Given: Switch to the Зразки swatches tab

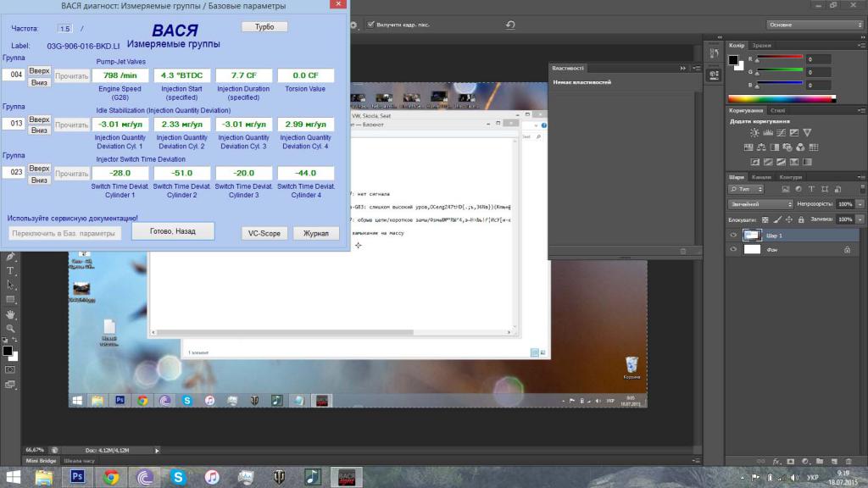Looking at the screenshot, I should pos(762,46).
